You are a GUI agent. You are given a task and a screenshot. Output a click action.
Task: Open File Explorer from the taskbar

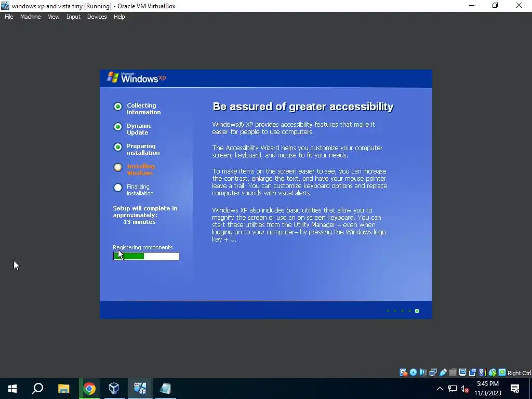pyautogui.click(x=63, y=389)
